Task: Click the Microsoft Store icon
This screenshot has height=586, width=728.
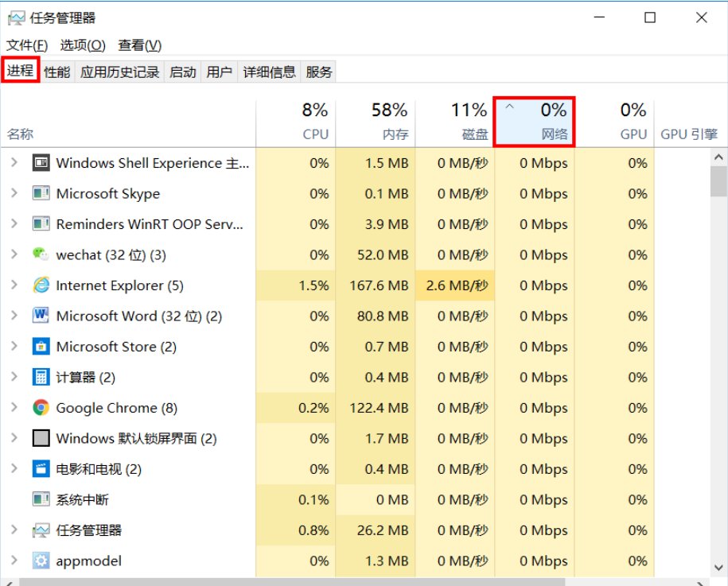Action: point(42,346)
